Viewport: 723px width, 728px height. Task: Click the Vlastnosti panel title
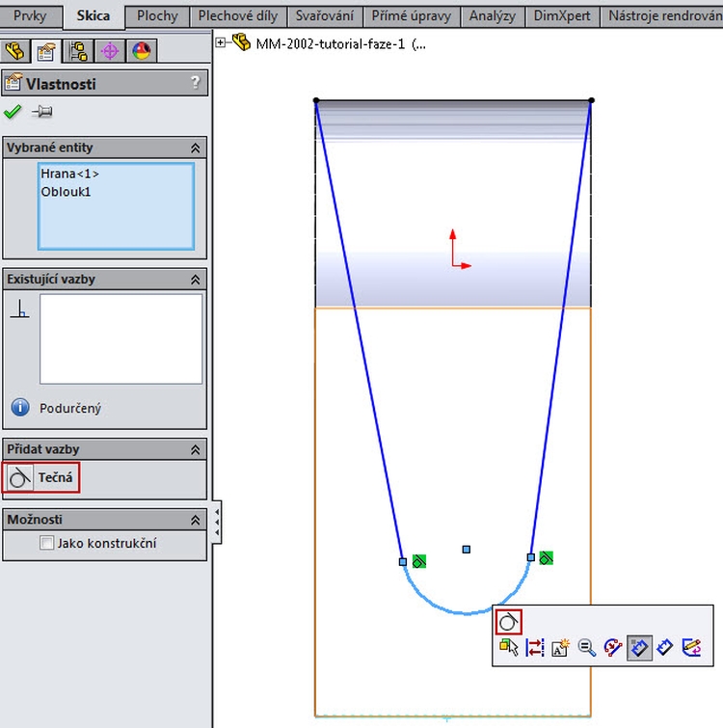[61, 84]
